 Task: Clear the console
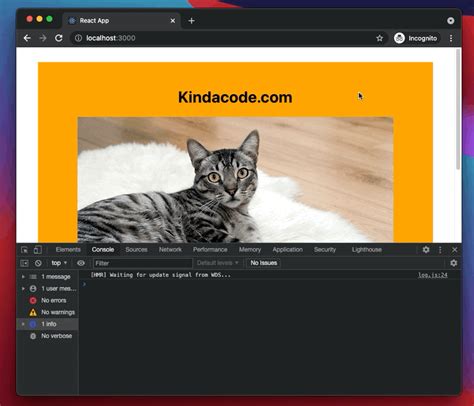38,263
